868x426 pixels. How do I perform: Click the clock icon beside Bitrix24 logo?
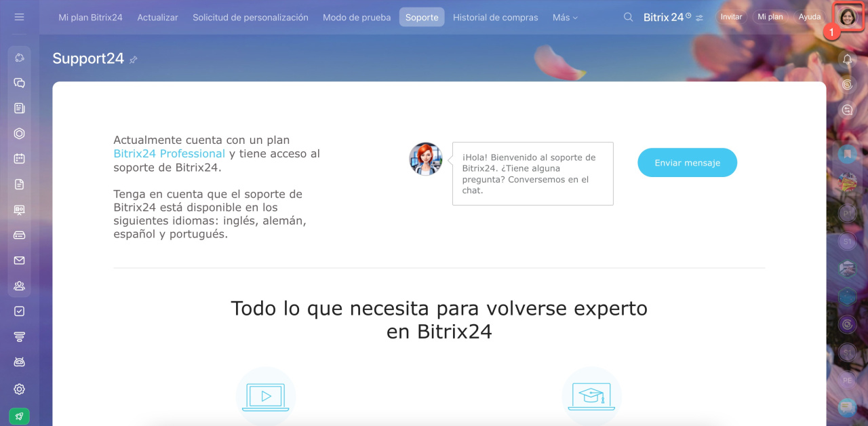pos(688,14)
